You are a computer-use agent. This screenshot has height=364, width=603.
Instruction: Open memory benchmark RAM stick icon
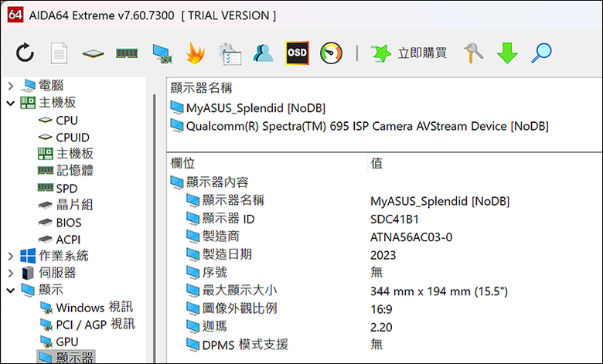click(x=127, y=53)
